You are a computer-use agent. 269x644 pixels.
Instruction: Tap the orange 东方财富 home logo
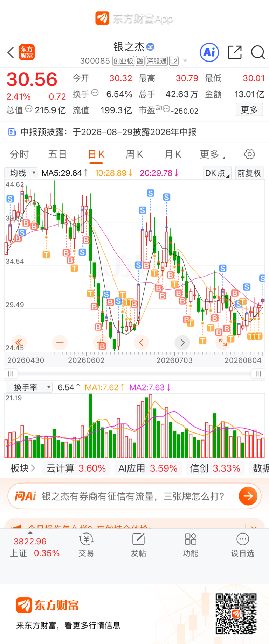pos(27,52)
